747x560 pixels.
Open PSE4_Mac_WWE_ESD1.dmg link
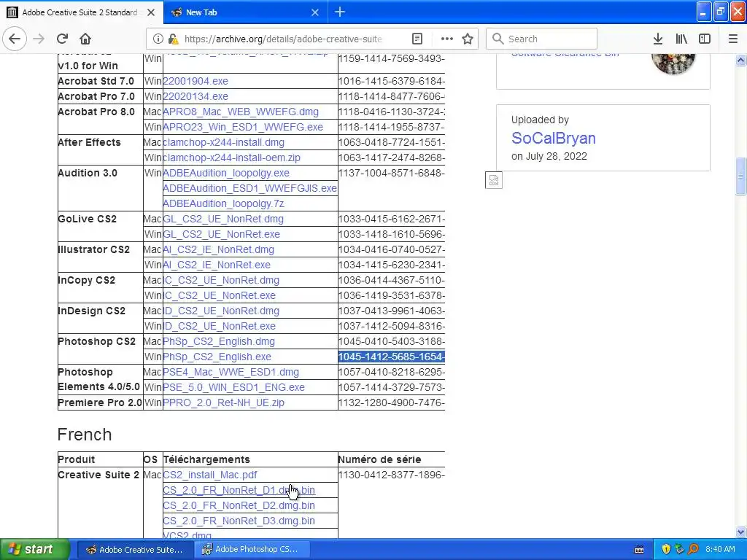click(231, 372)
